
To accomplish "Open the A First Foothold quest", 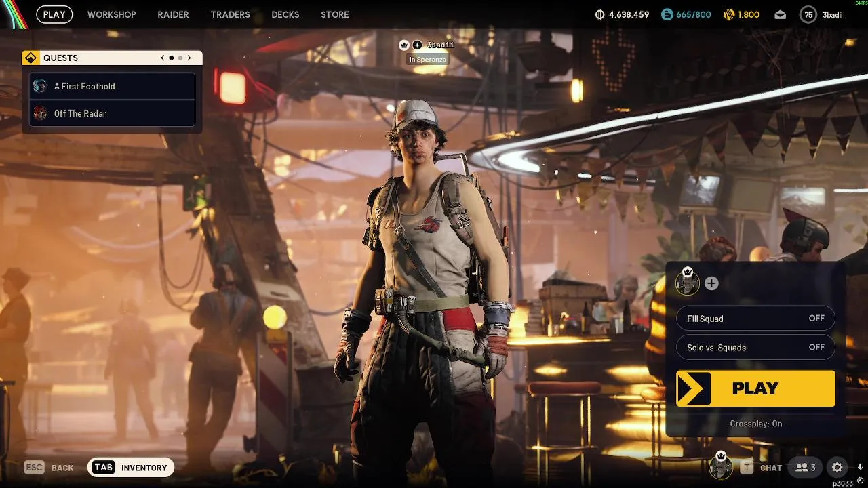I will pos(113,86).
